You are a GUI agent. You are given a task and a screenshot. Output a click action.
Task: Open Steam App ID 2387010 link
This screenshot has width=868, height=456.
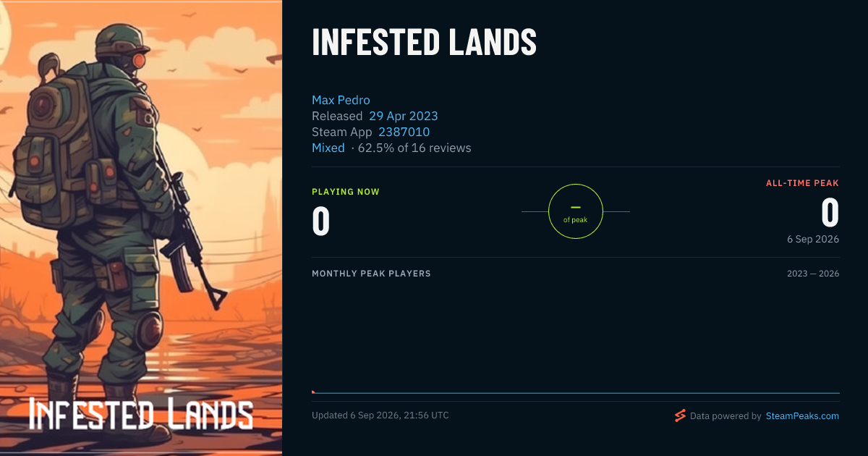pos(404,132)
